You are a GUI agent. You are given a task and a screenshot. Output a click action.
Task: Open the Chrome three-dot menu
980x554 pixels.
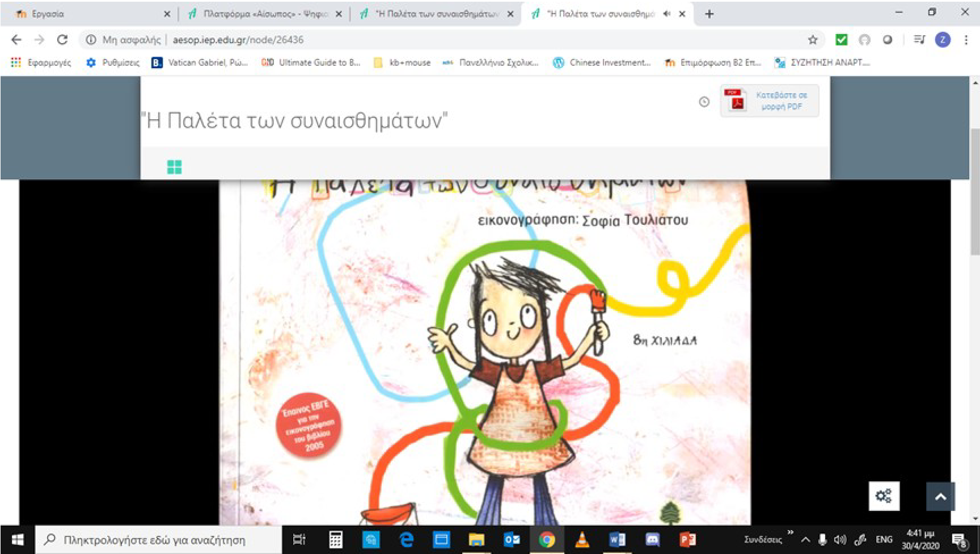pyautogui.click(x=966, y=40)
